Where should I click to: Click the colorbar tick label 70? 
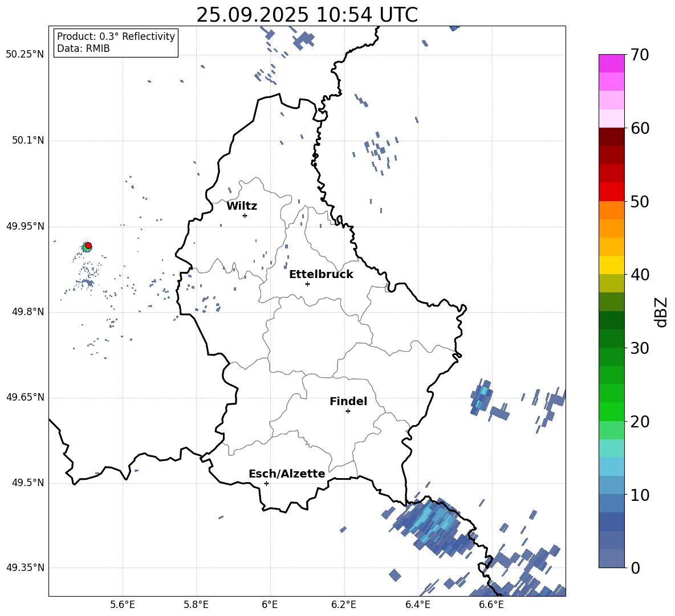tap(640, 55)
